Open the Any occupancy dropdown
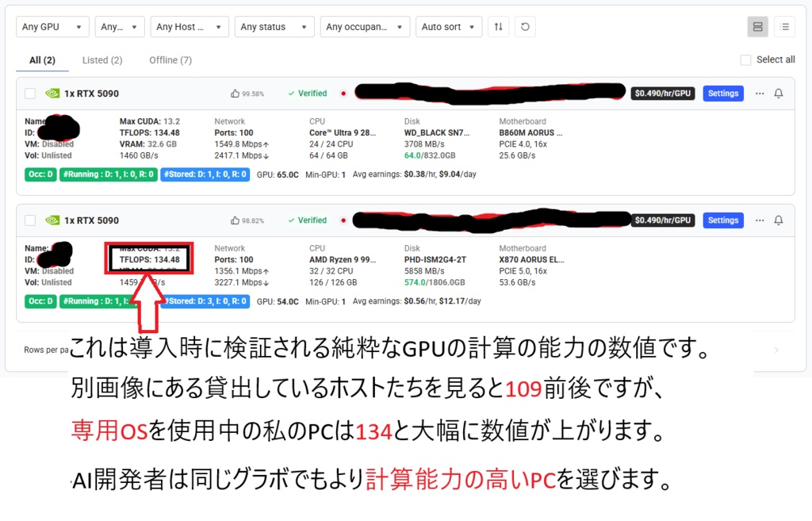 click(365, 27)
